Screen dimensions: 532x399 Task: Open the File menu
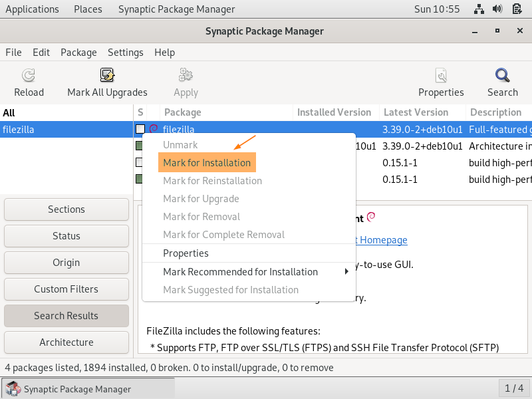13,53
